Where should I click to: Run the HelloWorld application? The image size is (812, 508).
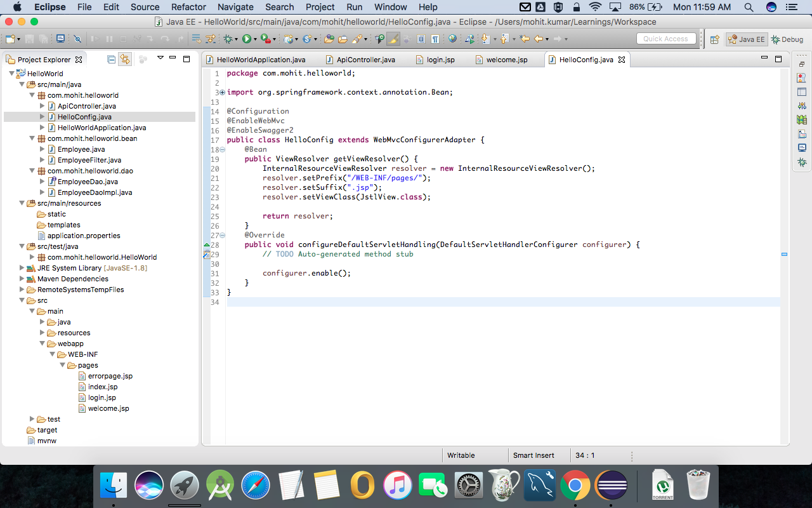tap(247, 39)
